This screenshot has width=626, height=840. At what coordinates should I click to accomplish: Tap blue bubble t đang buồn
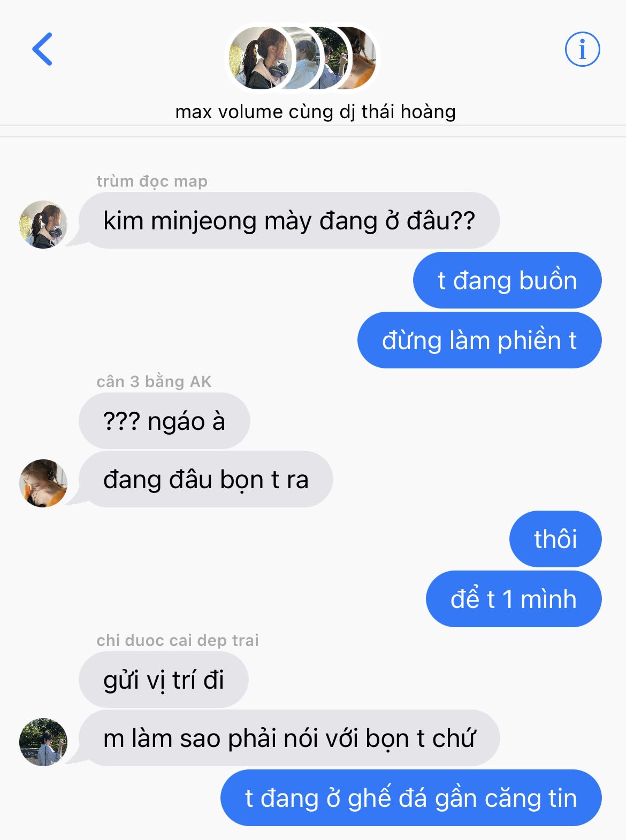tap(507, 280)
